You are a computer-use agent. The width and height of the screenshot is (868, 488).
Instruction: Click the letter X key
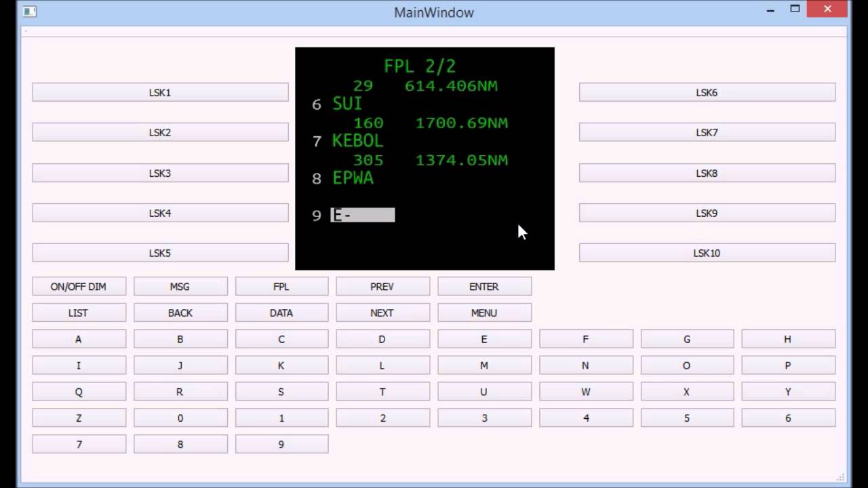[x=687, y=392]
